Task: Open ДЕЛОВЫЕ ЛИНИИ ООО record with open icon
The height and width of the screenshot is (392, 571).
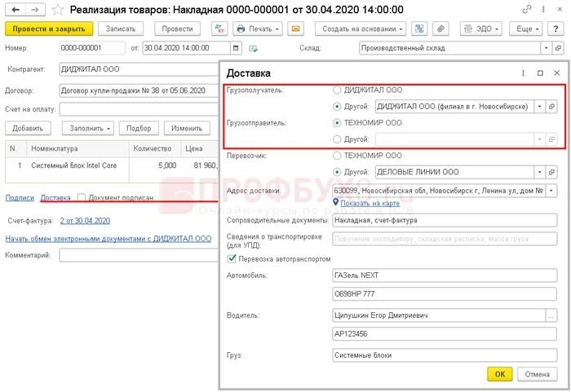Action: (551, 172)
